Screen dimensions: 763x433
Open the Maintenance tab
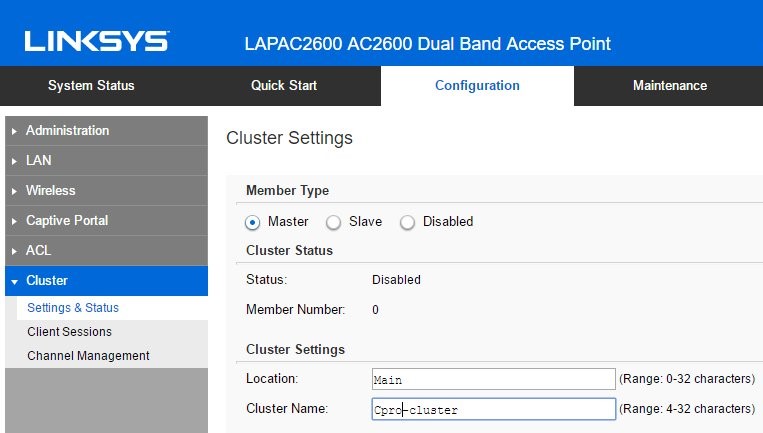pos(670,86)
